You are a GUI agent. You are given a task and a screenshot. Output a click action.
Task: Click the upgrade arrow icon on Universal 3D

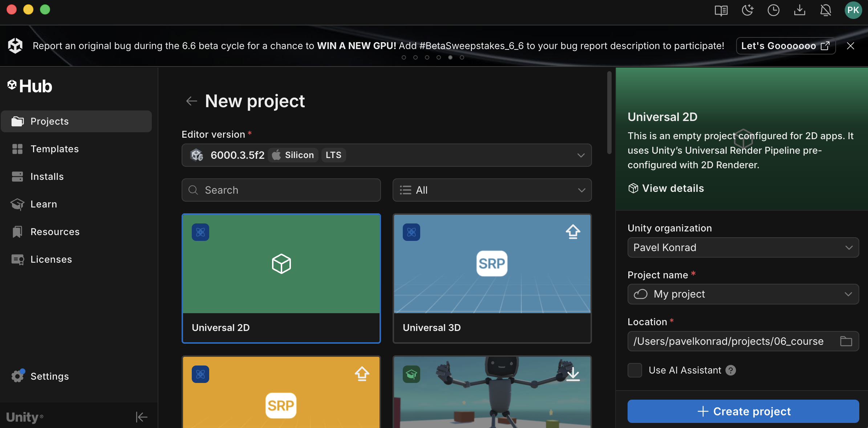pos(573,232)
